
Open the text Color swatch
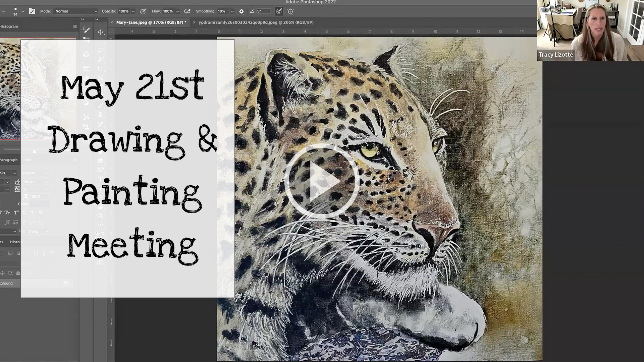coord(40,204)
